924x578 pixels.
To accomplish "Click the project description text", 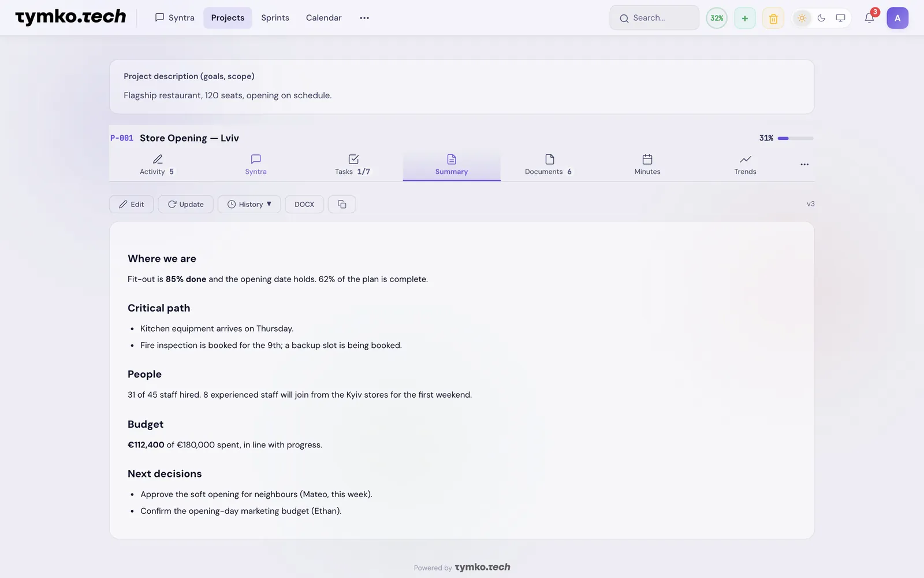I will (228, 95).
